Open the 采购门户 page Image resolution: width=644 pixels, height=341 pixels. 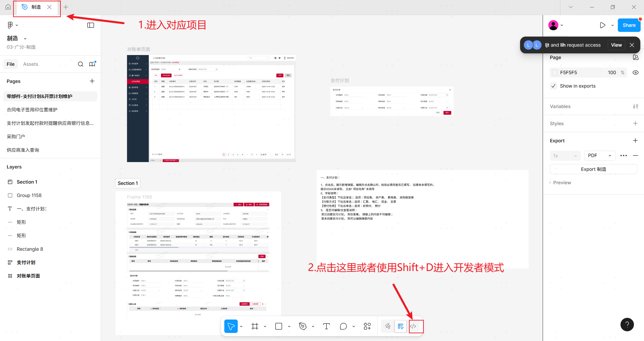coord(16,137)
